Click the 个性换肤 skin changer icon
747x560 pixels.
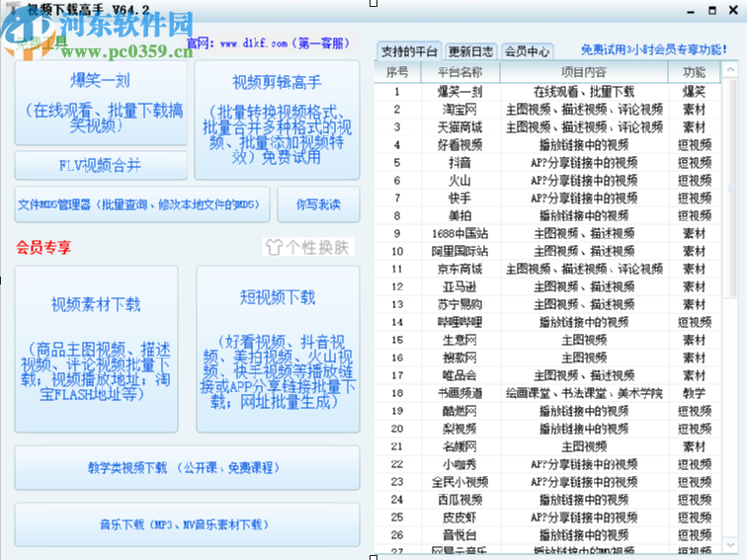pyautogui.click(x=307, y=247)
